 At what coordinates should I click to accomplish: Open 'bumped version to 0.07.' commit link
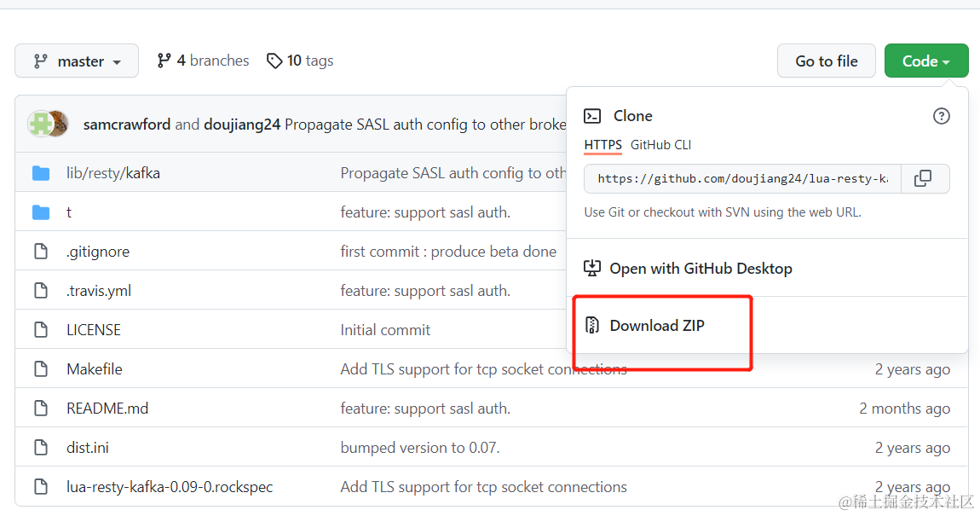pyautogui.click(x=420, y=448)
